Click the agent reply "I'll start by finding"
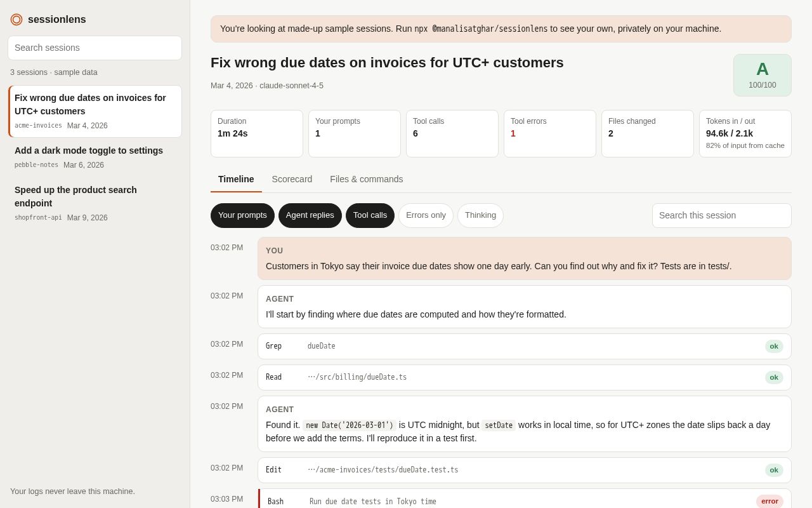This screenshot has width=812, height=508. click(x=525, y=307)
